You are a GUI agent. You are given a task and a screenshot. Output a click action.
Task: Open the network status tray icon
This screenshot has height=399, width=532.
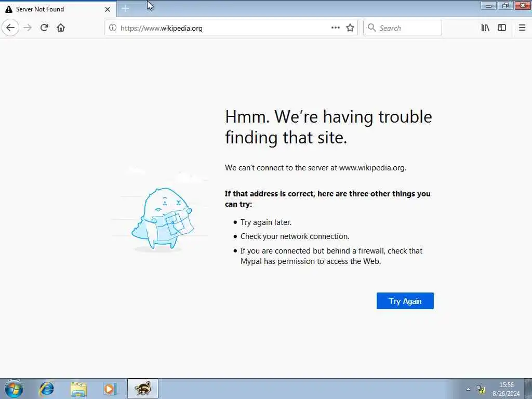(x=481, y=390)
